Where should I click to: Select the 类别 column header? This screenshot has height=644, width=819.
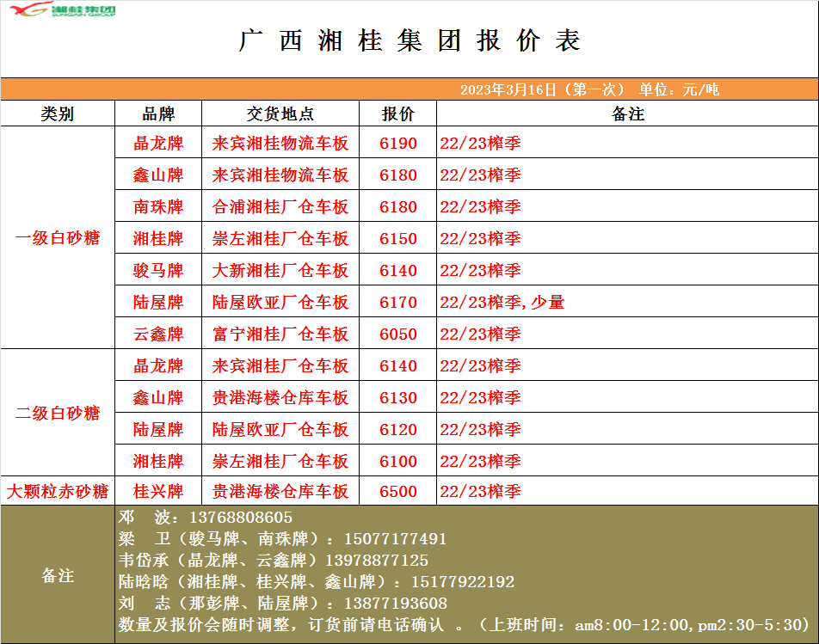(x=58, y=114)
